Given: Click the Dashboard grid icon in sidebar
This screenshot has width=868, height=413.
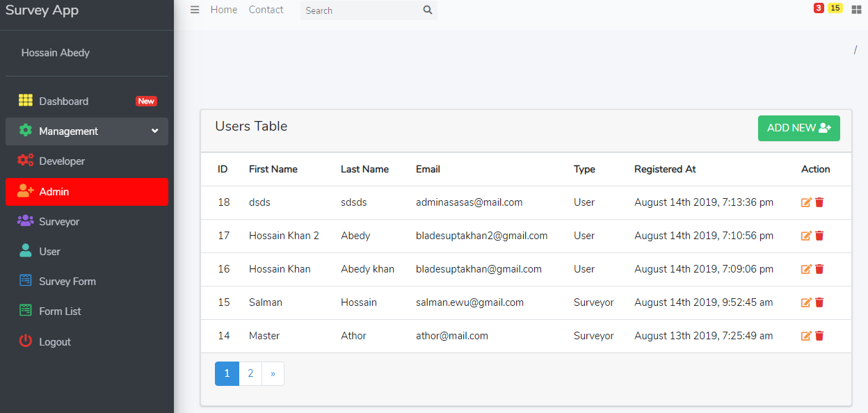Looking at the screenshot, I should click(26, 100).
